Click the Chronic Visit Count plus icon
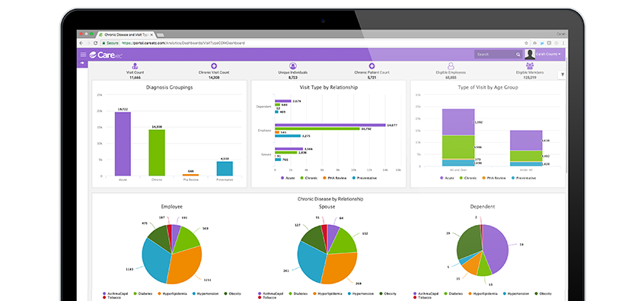644x301 pixels. 214,66
